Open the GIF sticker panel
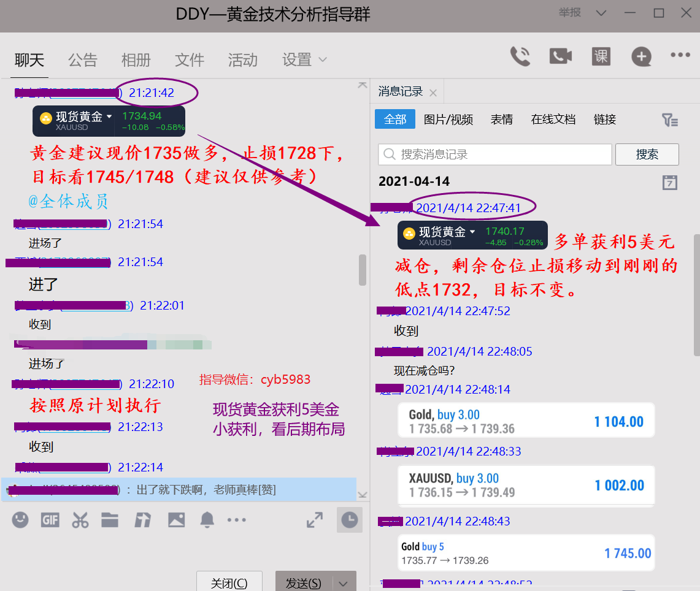The image size is (700, 591). [50, 520]
